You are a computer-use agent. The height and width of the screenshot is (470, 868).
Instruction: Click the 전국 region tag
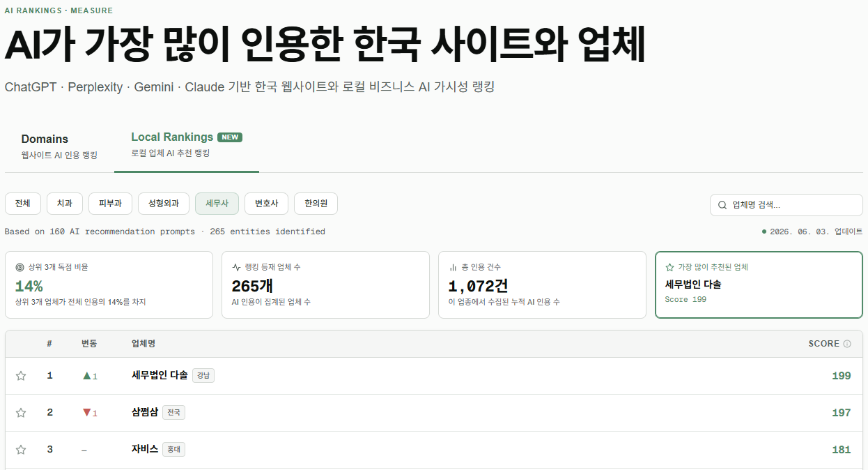tap(173, 413)
